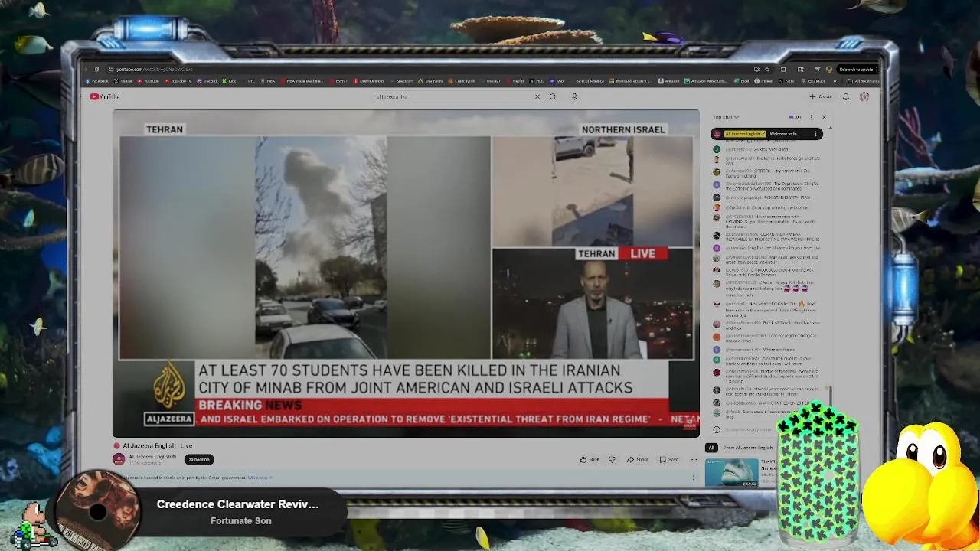Select 'From Al Jazeera English' filter chip
The width and height of the screenshot is (980, 551).
coord(748,448)
